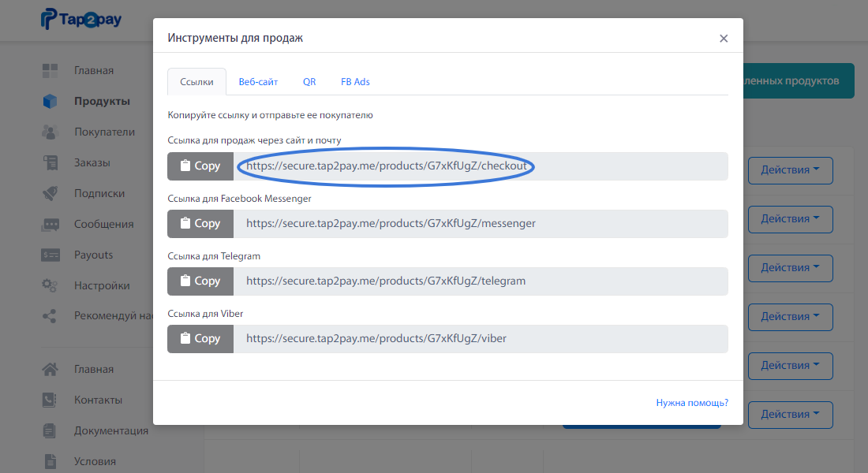Viewport: 868px width, 473px height.
Task: Close the Инструменты для продаж dialog
Action: pyautogui.click(x=724, y=39)
